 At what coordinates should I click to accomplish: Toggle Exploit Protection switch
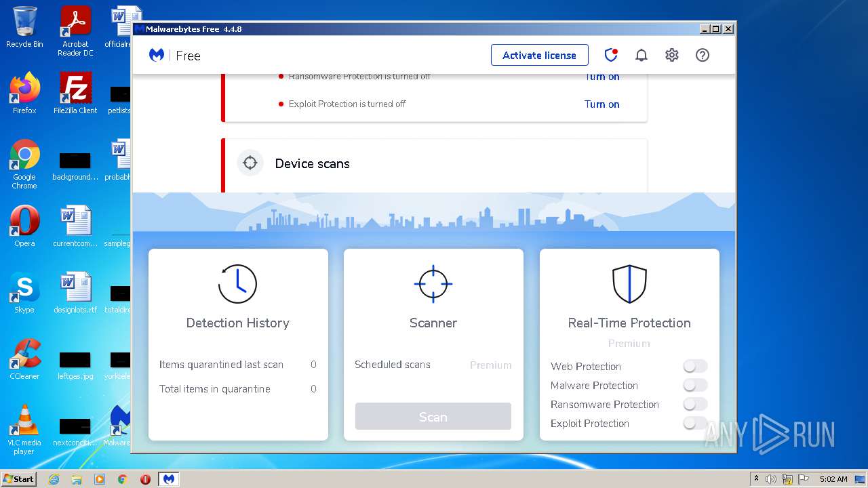695,423
